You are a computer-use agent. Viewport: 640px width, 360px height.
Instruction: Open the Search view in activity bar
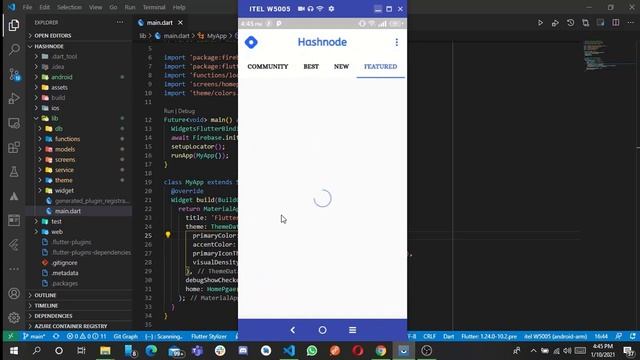click(x=14, y=50)
